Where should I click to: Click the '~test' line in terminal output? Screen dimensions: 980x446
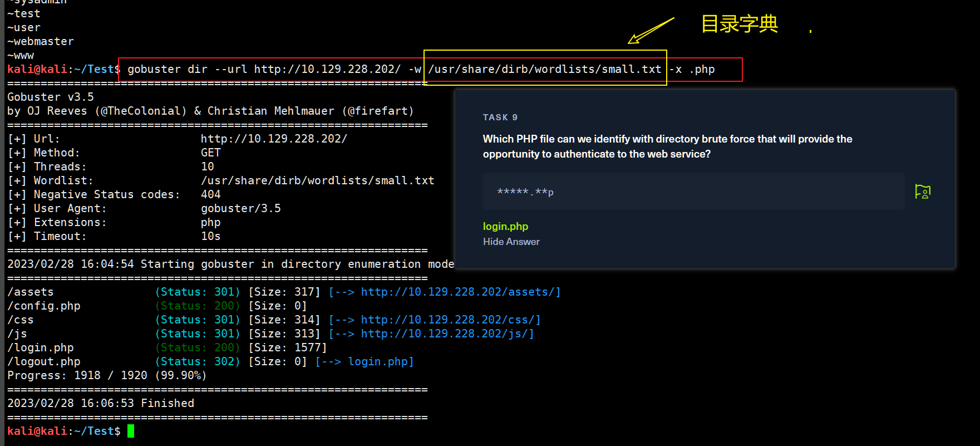(x=24, y=13)
